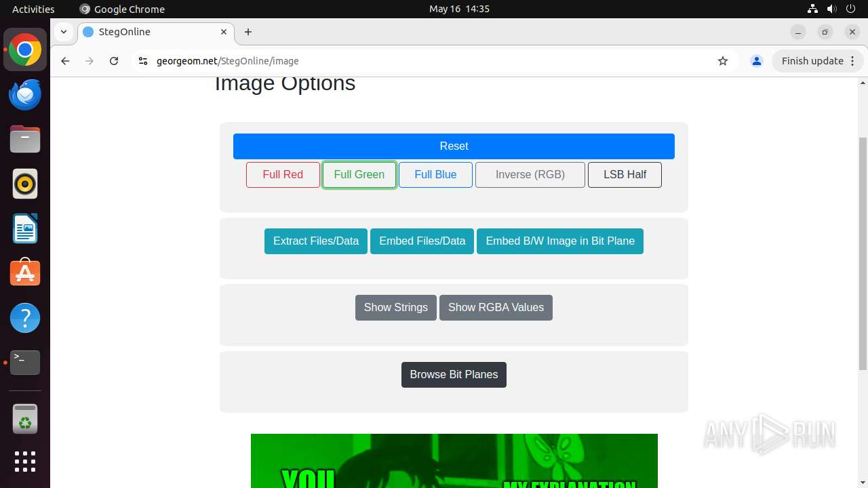Click the Reset button
This screenshot has height=488, width=868.
454,146
